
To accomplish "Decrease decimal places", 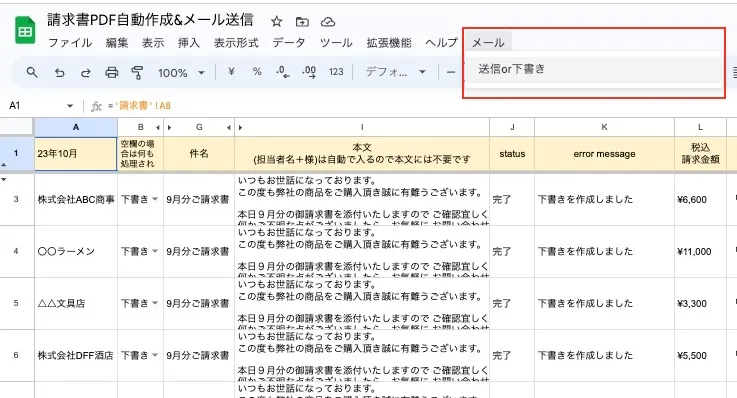I will [x=282, y=72].
